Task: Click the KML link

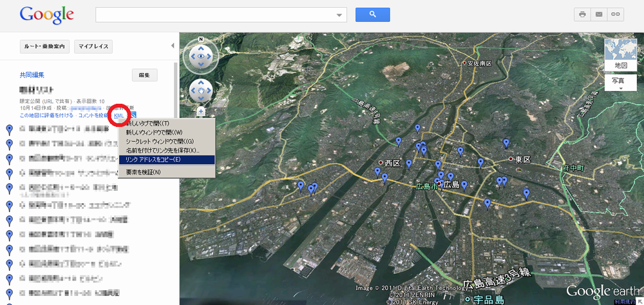Action: [x=118, y=115]
